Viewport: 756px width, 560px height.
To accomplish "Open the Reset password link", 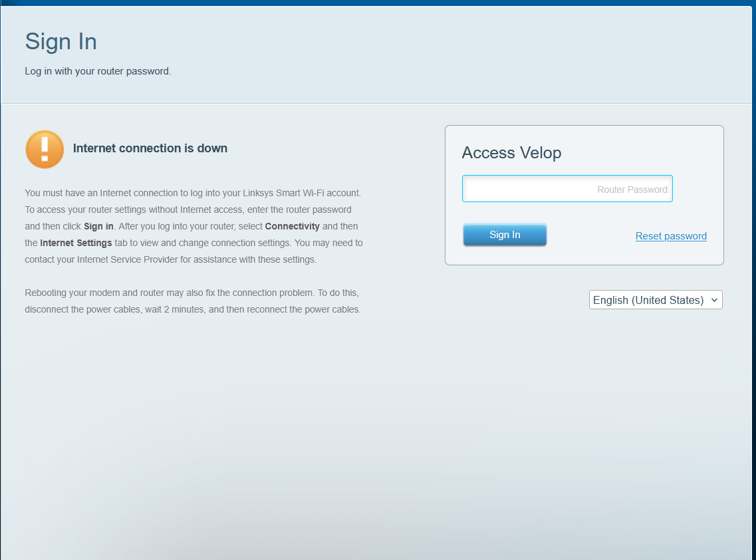I will pyautogui.click(x=671, y=236).
